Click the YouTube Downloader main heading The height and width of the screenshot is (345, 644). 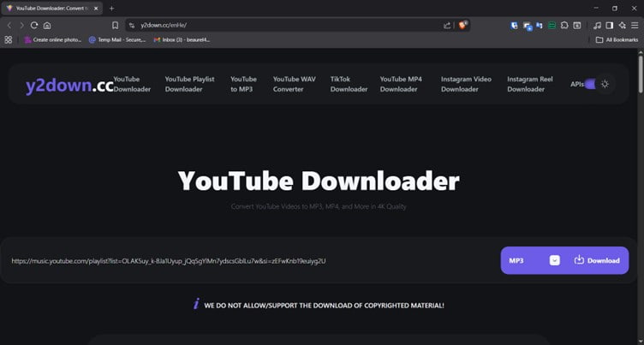tap(319, 181)
